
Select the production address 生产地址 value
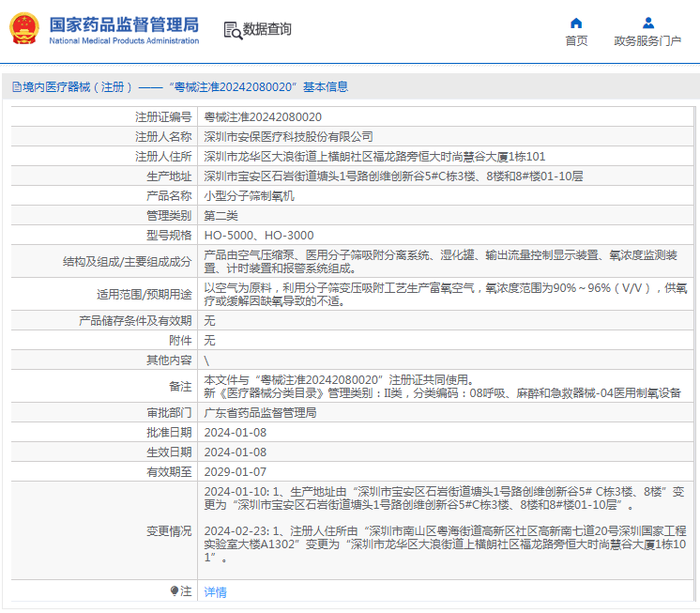tap(393, 176)
